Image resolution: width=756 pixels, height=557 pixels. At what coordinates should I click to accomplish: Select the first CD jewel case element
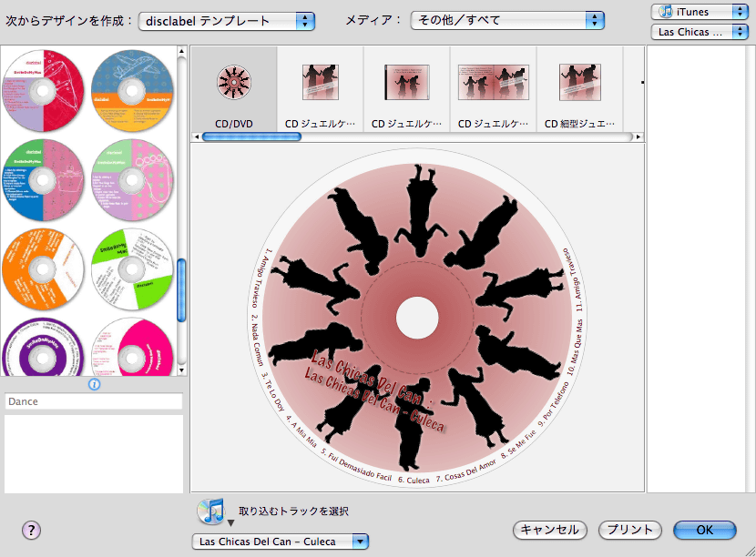click(320, 89)
